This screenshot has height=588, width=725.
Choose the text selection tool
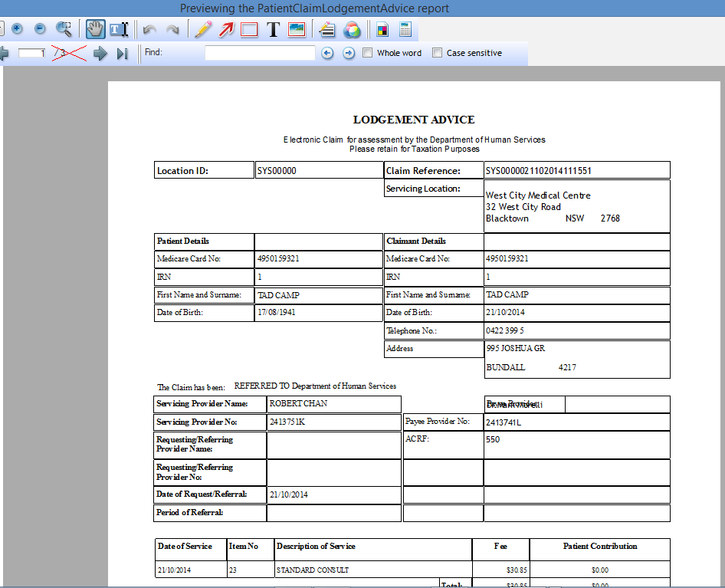pos(119,30)
